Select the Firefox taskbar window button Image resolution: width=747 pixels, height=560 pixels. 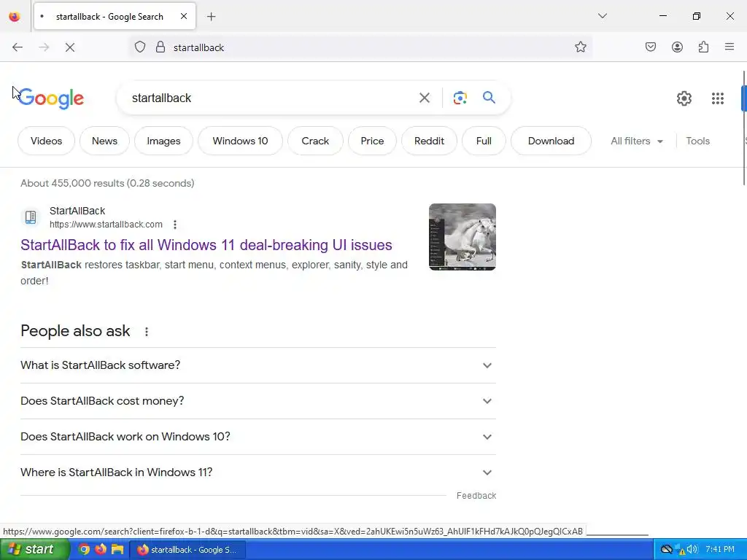pyautogui.click(x=187, y=550)
